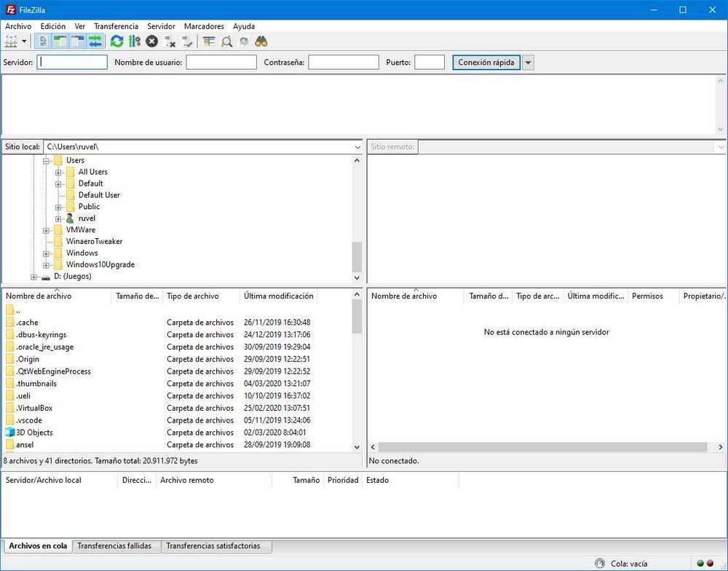Click the red activity LED in status bar
The width and height of the screenshot is (728, 571).
pos(710,564)
